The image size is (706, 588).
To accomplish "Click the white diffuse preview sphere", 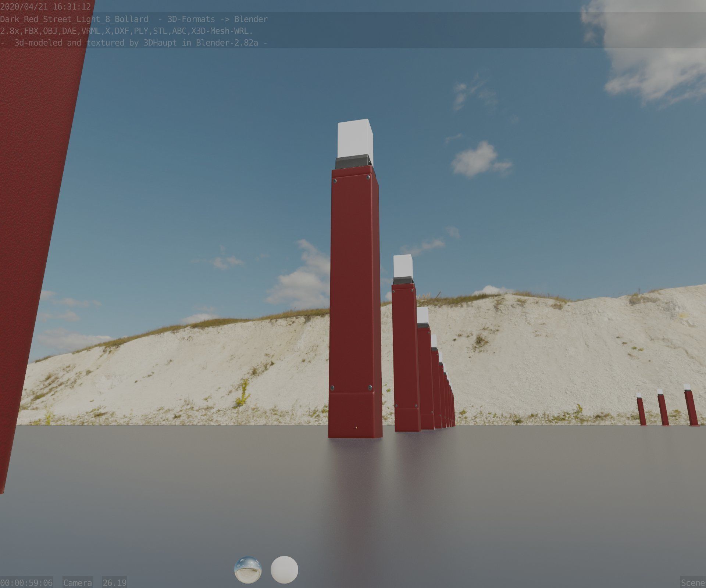I will click(x=284, y=570).
